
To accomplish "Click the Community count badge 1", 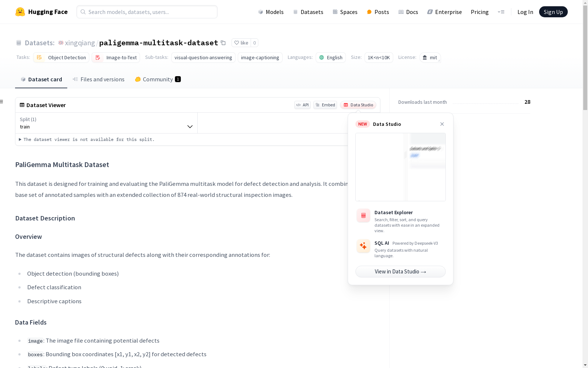I will (178, 79).
